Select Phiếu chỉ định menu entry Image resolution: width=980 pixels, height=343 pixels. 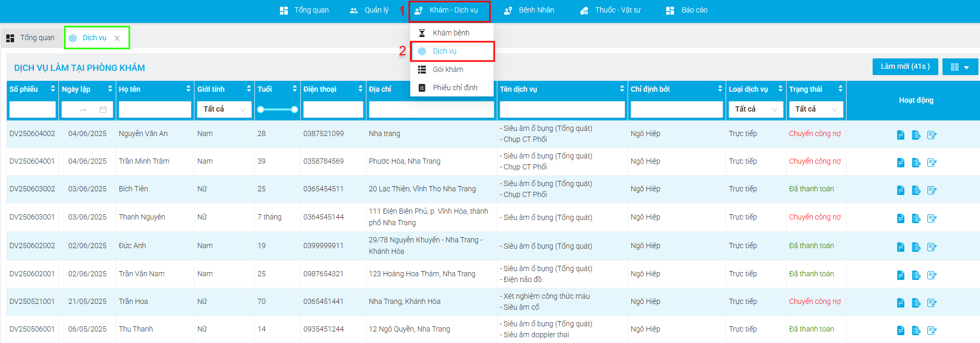click(452, 88)
